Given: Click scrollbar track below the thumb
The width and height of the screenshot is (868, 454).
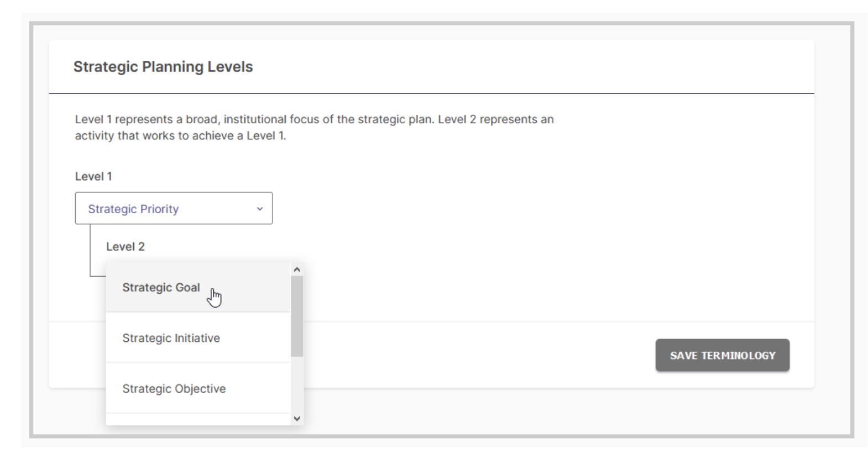Looking at the screenshot, I should [297, 385].
